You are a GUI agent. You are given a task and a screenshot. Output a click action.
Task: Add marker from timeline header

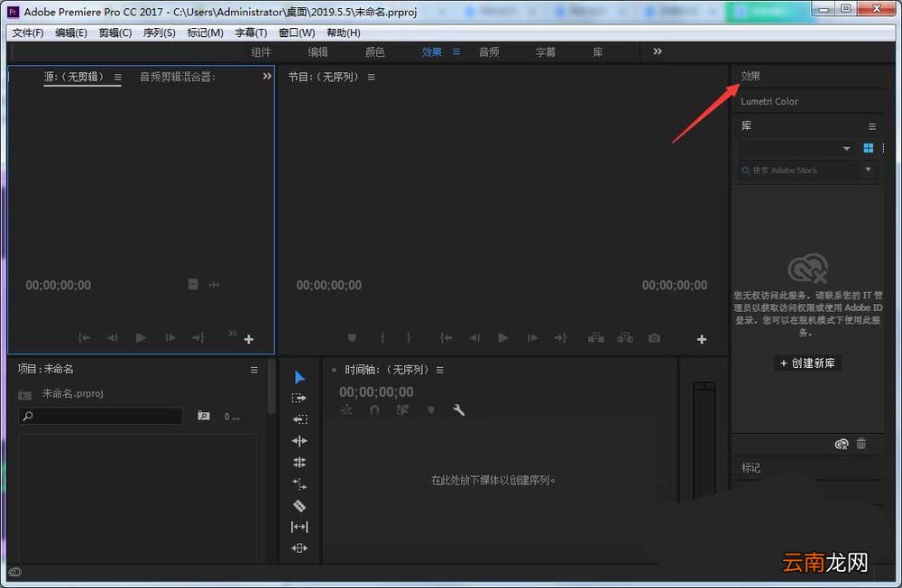coord(431,410)
